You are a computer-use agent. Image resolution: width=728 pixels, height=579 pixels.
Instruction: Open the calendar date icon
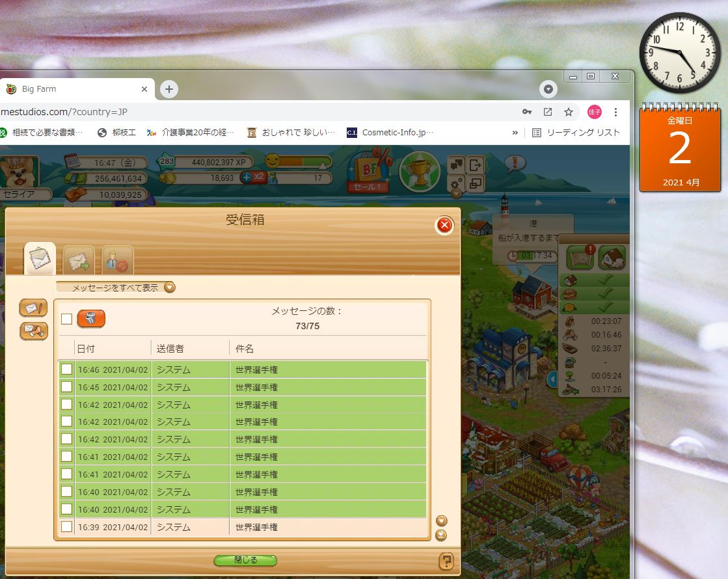(x=73, y=161)
